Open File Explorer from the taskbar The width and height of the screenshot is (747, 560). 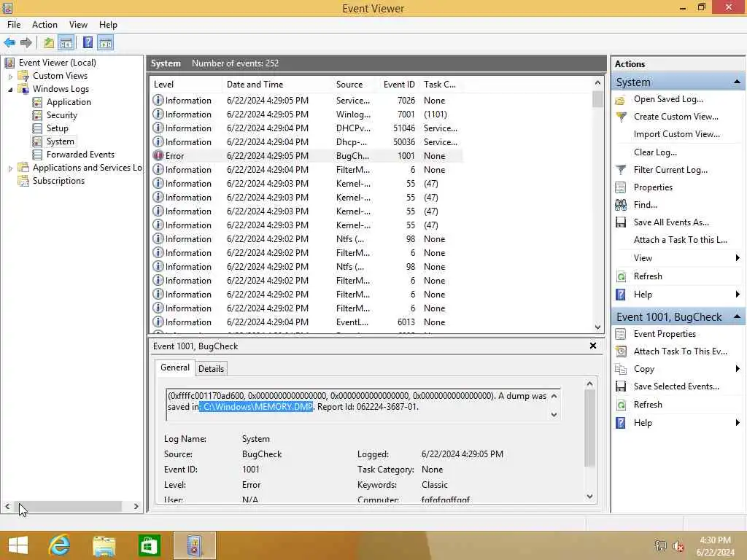click(104, 545)
